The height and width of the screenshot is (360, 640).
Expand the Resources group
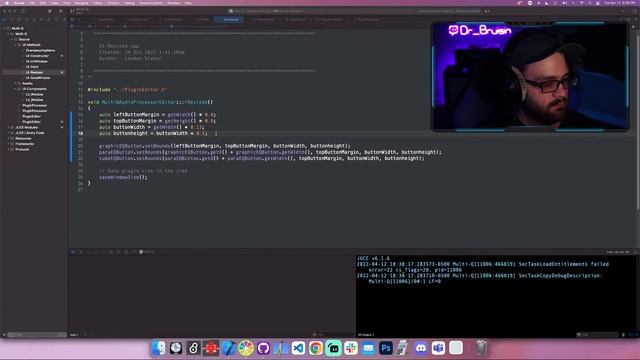pyautogui.click(x=8, y=138)
